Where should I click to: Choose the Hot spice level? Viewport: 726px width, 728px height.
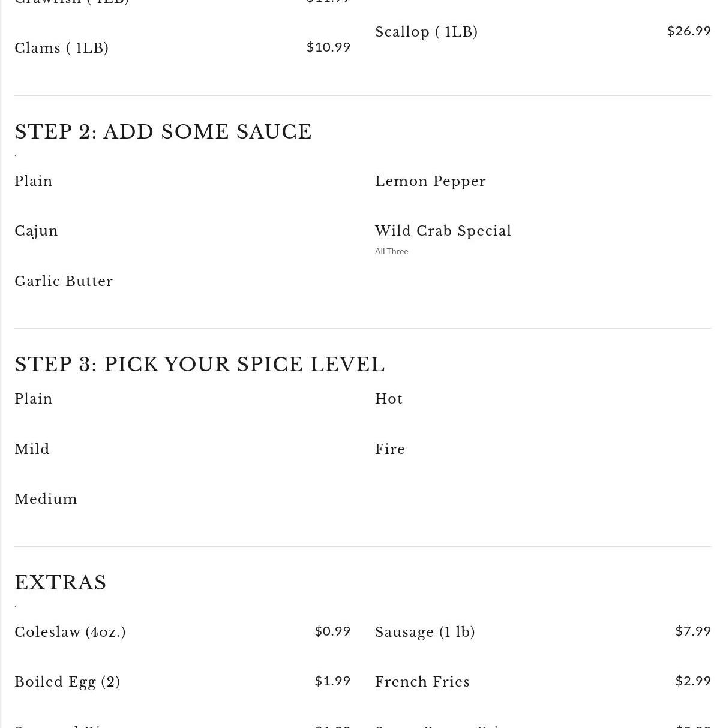tap(388, 399)
